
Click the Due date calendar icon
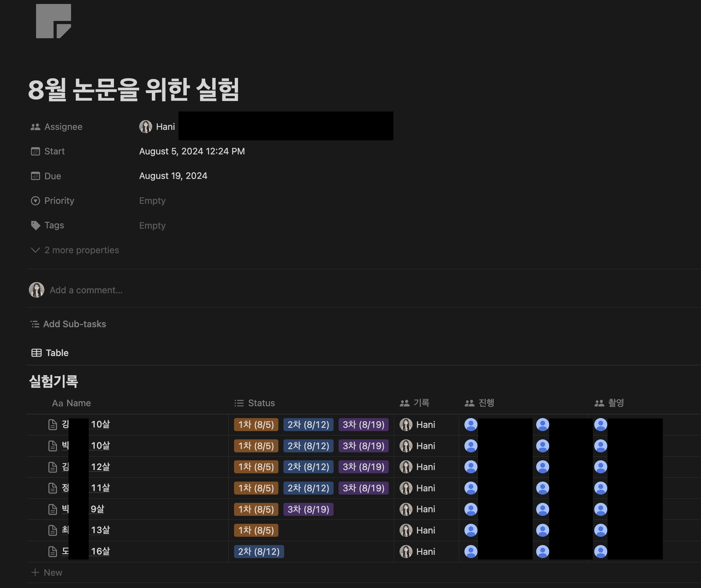click(35, 176)
